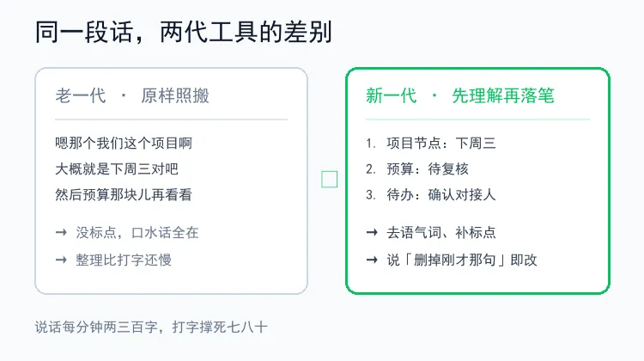Click the text 整理比打字还慢
Image resolution: width=644 pixels, height=361 pixels.
tap(124, 260)
